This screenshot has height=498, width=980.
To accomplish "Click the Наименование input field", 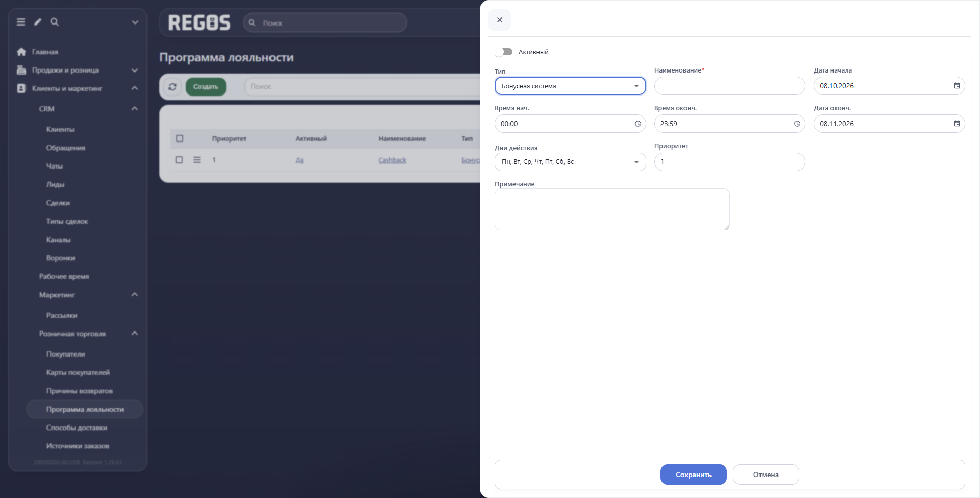I will point(730,86).
